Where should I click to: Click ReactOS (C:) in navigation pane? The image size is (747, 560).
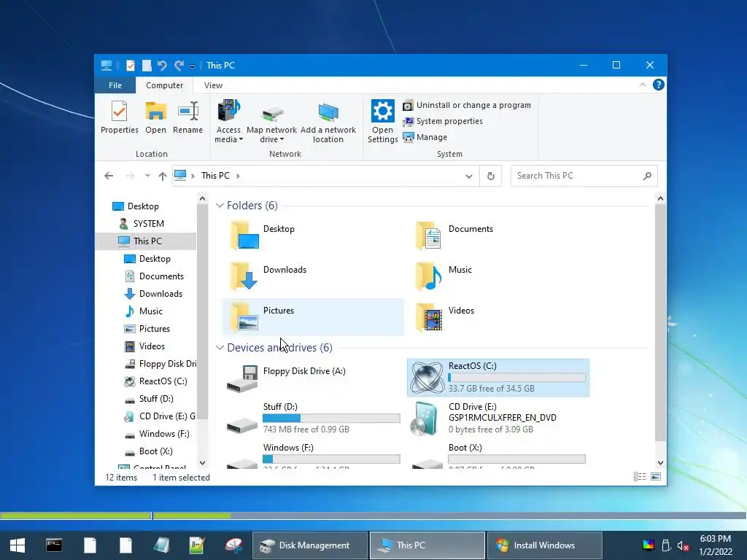tap(163, 381)
